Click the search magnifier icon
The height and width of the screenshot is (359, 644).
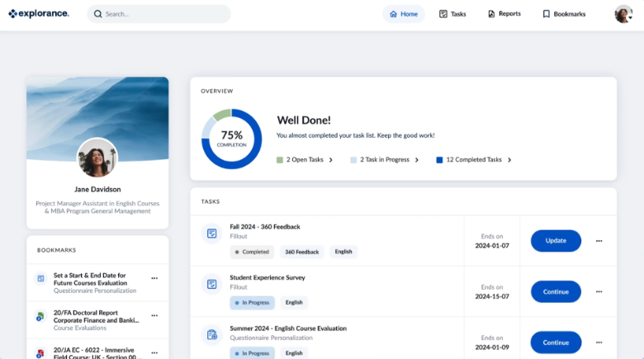click(x=97, y=14)
